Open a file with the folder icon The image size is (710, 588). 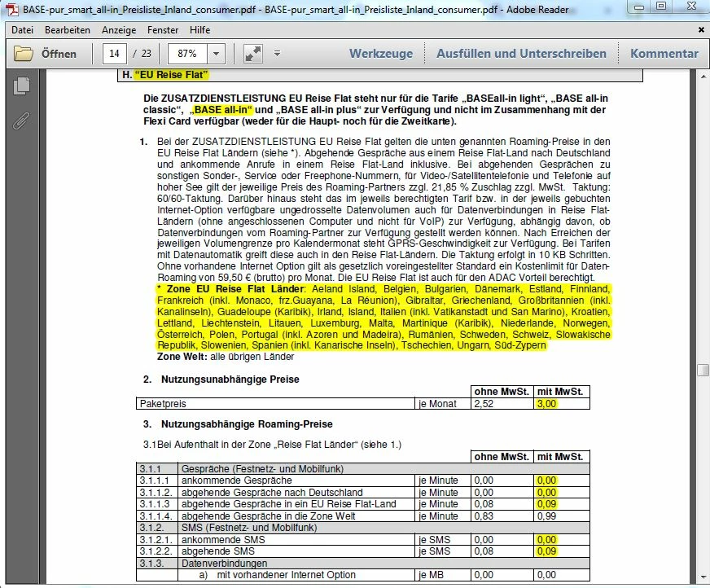click(x=23, y=54)
